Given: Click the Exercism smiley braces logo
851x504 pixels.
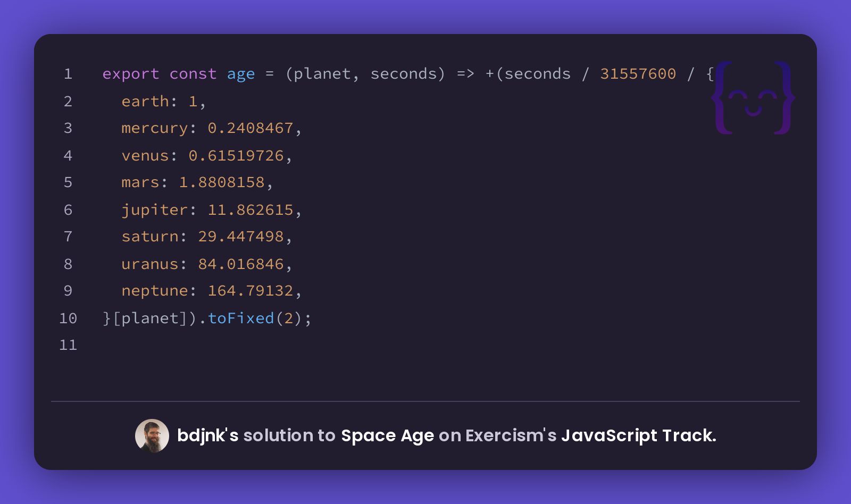Looking at the screenshot, I should (x=753, y=98).
